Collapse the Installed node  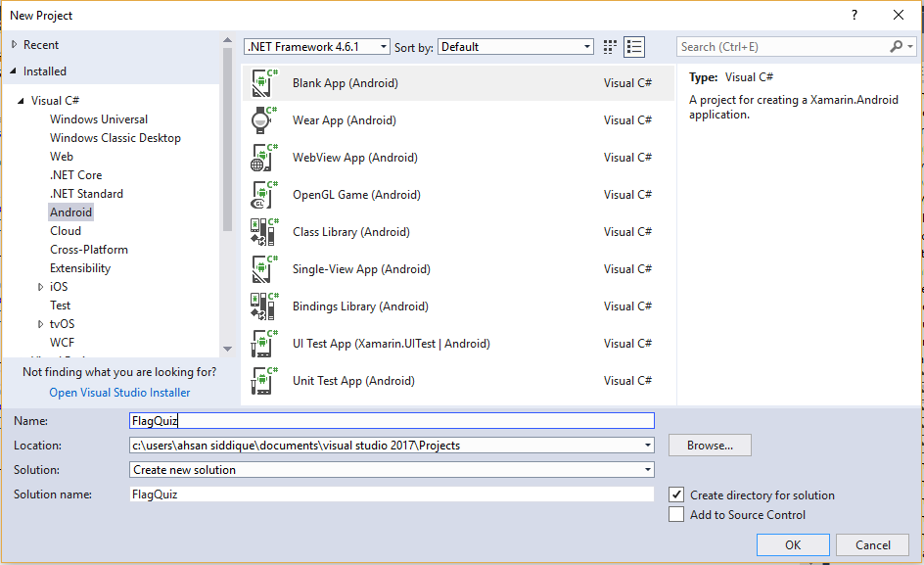14,71
